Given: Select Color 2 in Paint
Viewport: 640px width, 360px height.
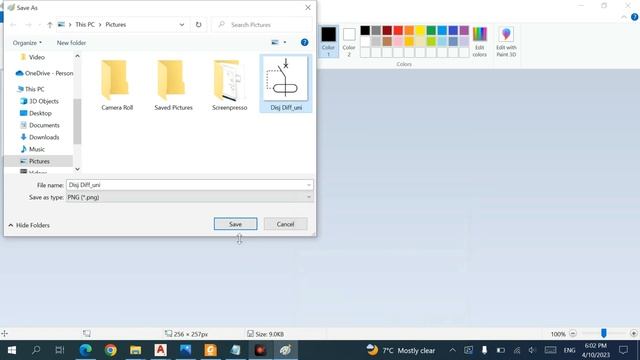Looking at the screenshot, I should coord(349,41).
